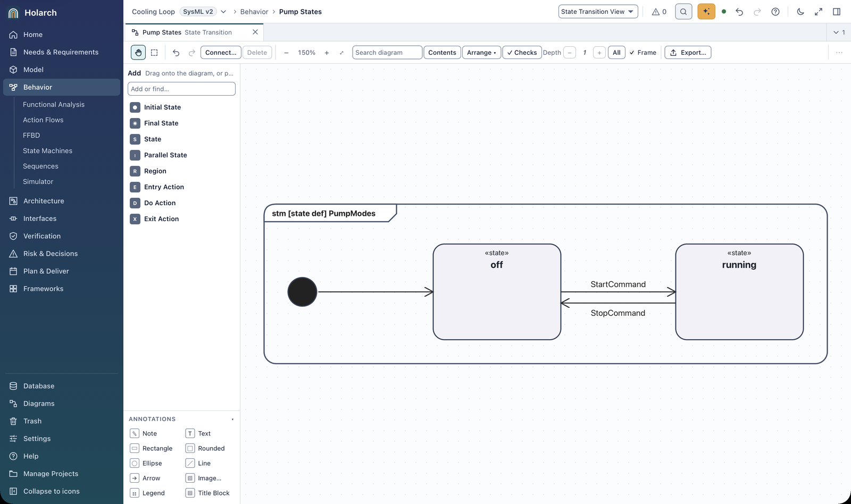Open the Contents button
Image resolution: width=851 pixels, height=504 pixels.
pyautogui.click(x=442, y=53)
